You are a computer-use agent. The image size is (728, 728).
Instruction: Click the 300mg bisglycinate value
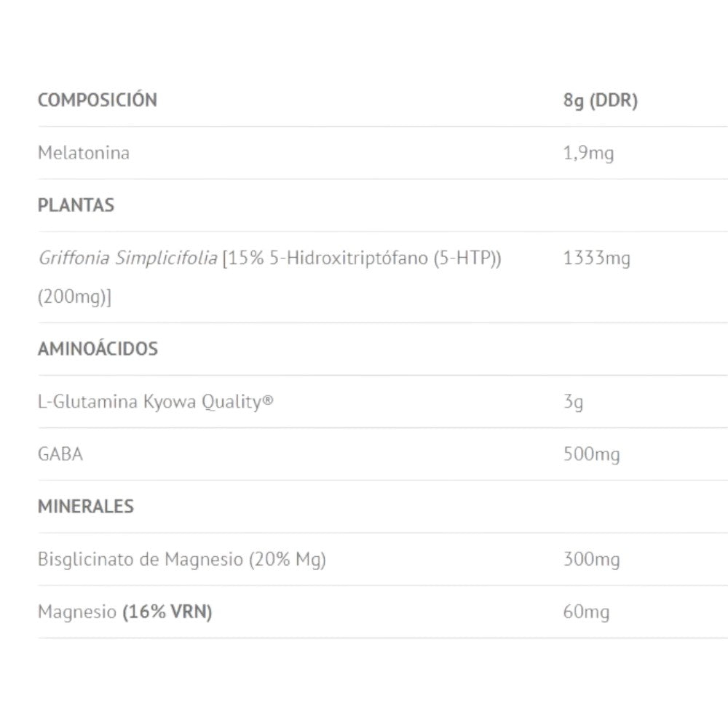pyautogui.click(x=591, y=559)
